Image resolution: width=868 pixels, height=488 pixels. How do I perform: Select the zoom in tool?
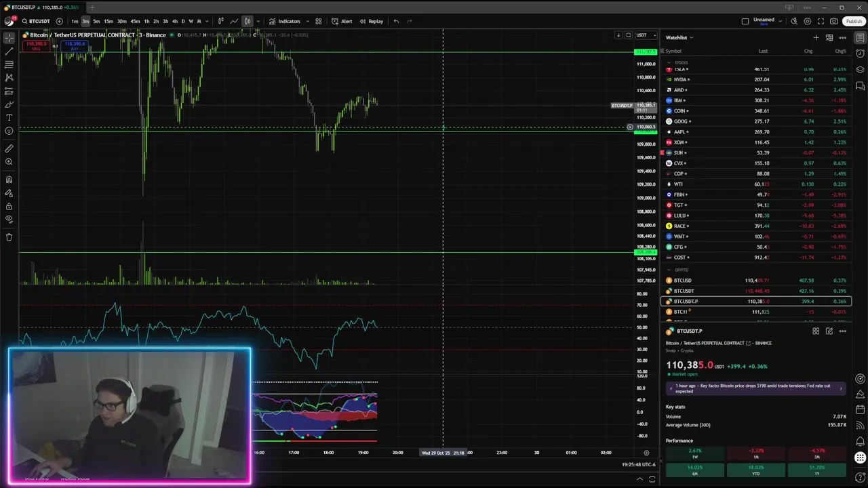point(9,162)
